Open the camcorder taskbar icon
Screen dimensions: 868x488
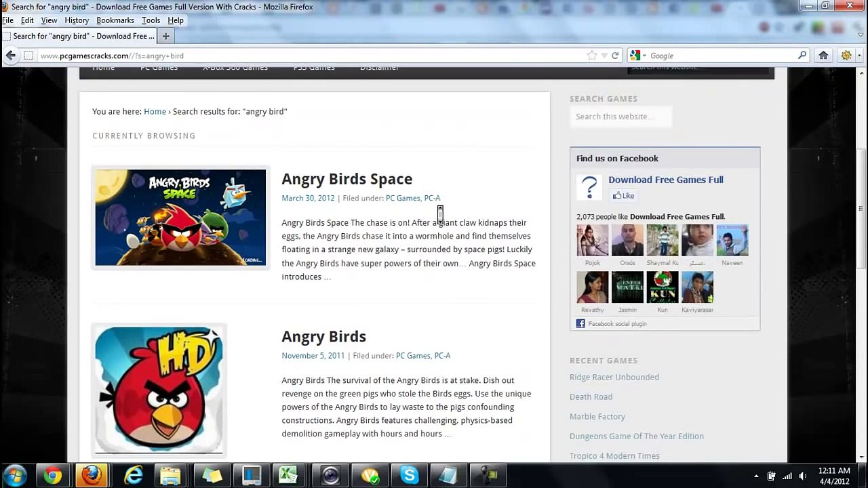coord(490,476)
